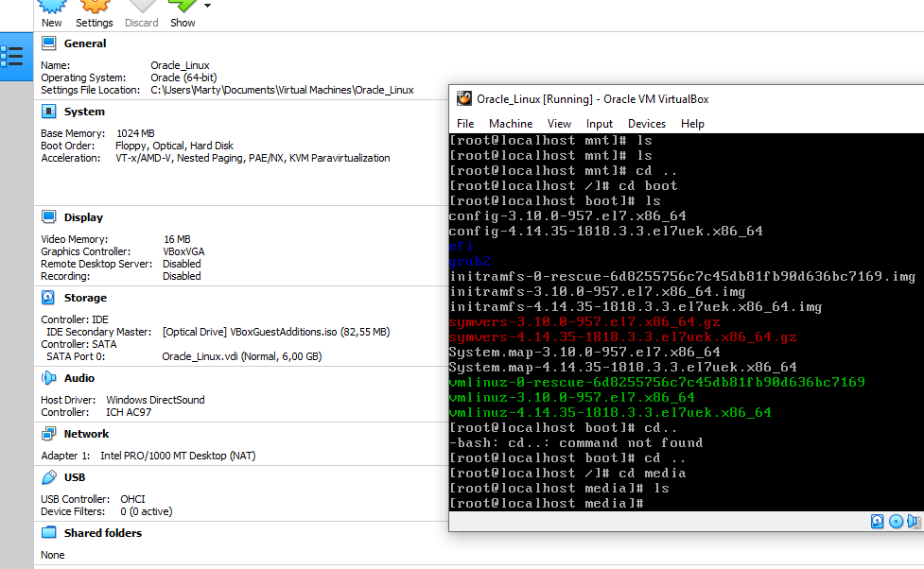Viewport: 924px width, 569px height.
Task: Open the Storage section header link
Action: (85, 298)
